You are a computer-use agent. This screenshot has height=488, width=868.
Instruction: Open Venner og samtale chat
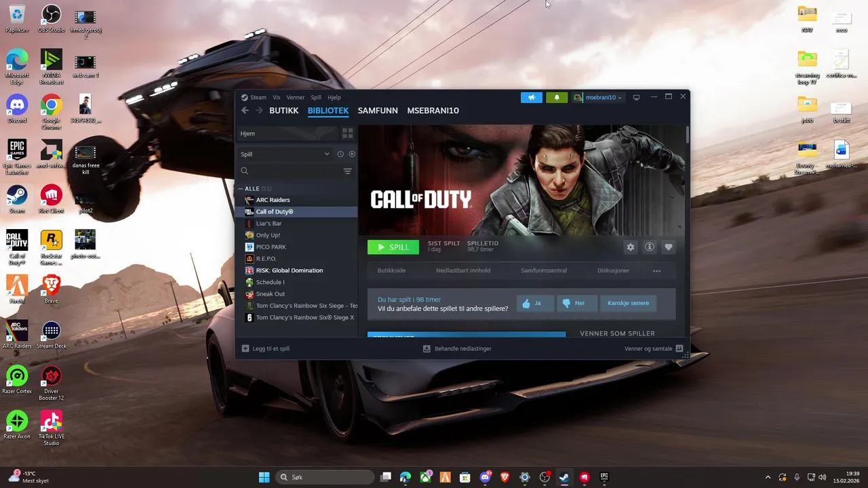click(x=654, y=348)
